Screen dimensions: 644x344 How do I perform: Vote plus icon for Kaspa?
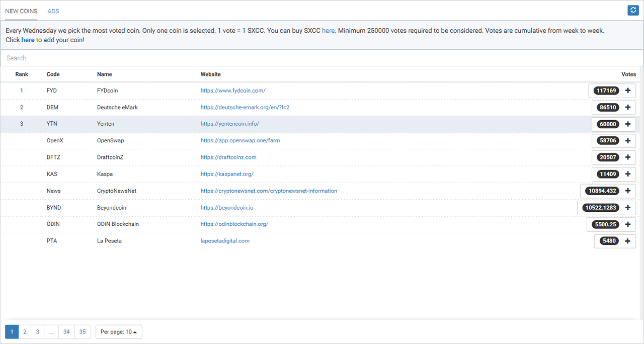click(627, 174)
